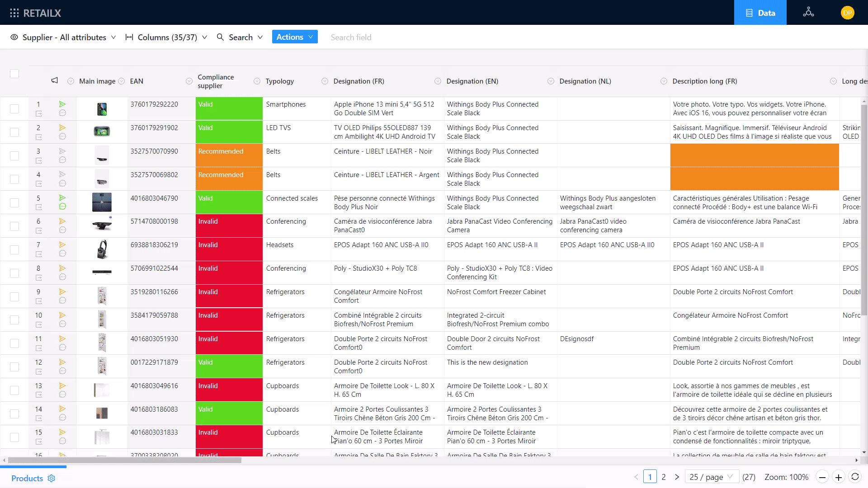868x488 pixels.
Task: Click the megaphone column header icon
Action: (54, 81)
